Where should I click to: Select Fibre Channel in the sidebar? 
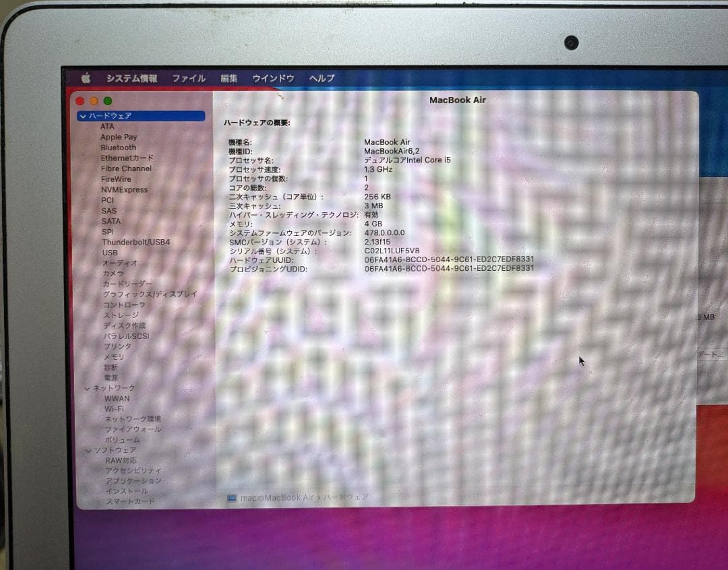coord(126,168)
